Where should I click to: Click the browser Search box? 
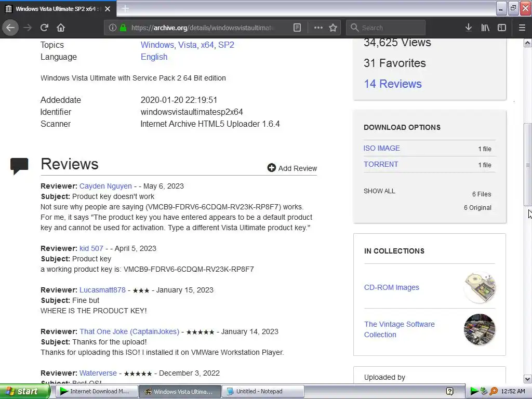click(385, 28)
